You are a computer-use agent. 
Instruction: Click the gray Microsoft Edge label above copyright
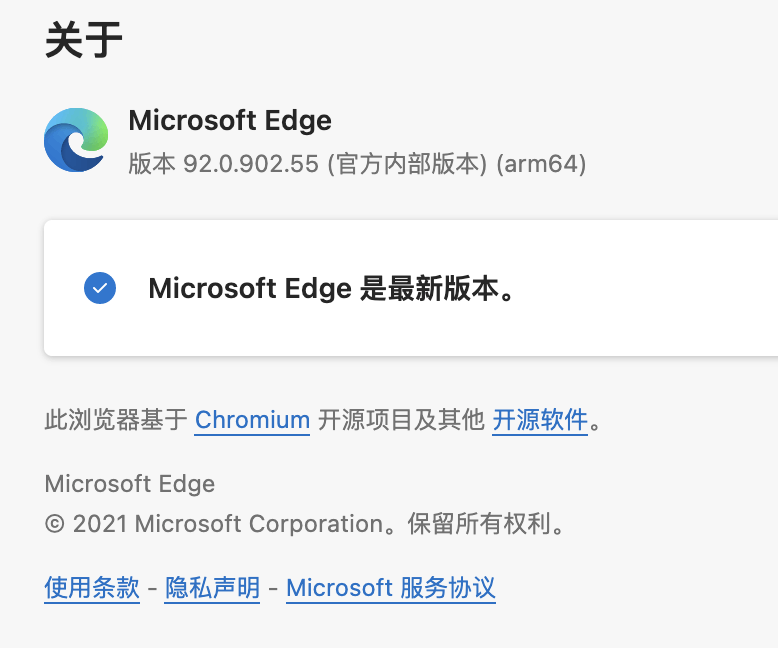coord(130,484)
